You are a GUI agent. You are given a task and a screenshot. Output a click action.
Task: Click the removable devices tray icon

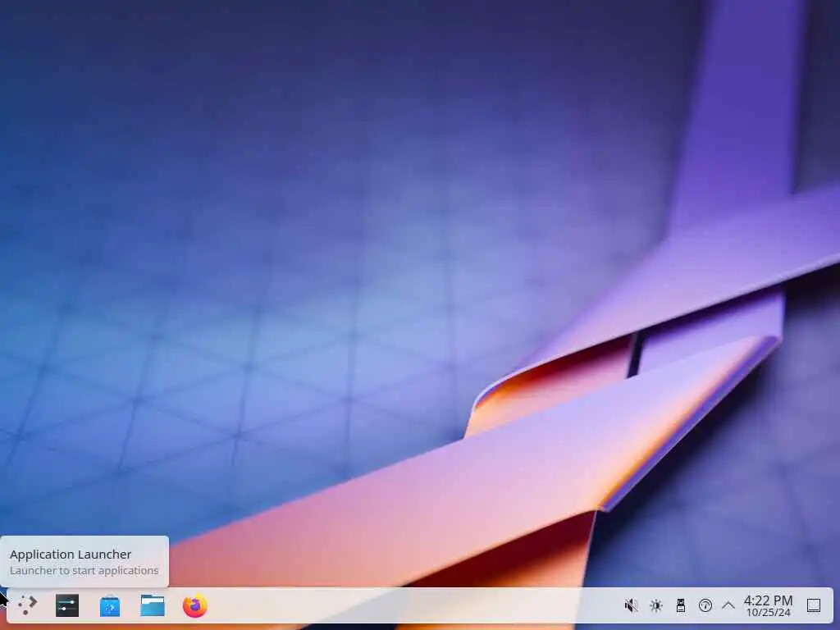pyautogui.click(x=680, y=605)
